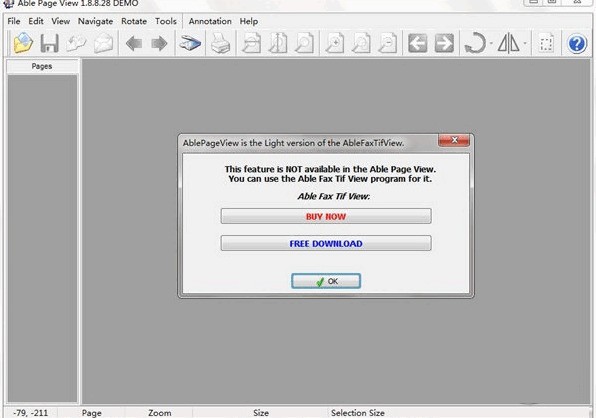Click the Open file folder icon
This screenshot has width=596, height=418.
[23, 43]
